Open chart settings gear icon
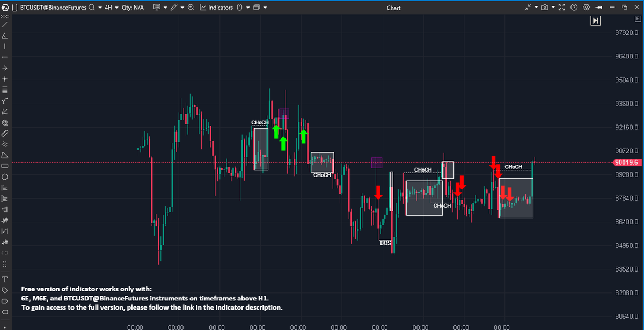The image size is (644, 330). pyautogui.click(x=586, y=8)
